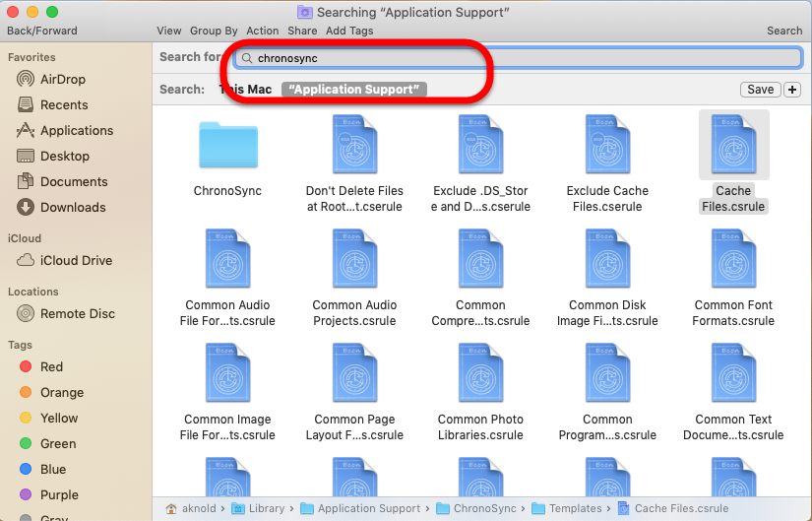Select Remote Disc in Locations
This screenshot has width=812, height=521.
pyautogui.click(x=77, y=313)
